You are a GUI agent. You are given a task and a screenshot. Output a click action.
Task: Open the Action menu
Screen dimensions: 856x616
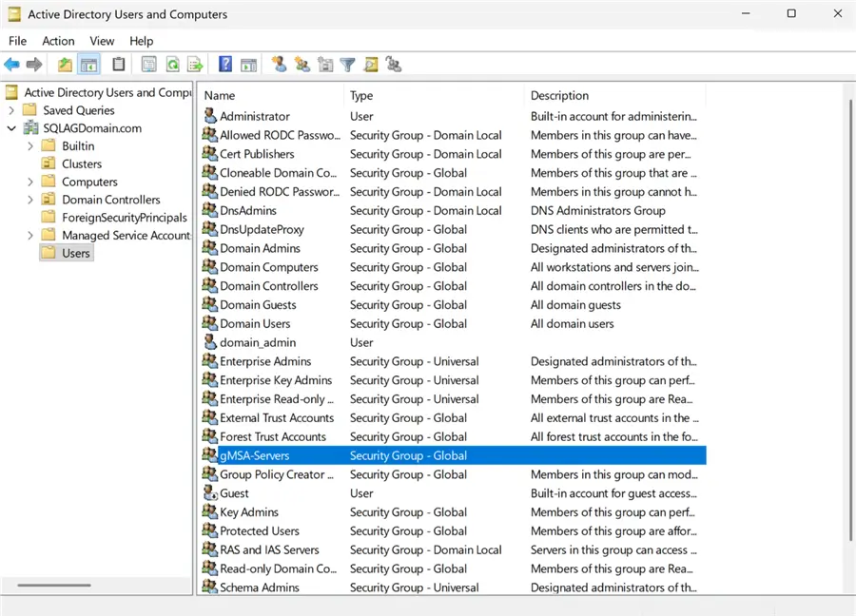(x=58, y=41)
